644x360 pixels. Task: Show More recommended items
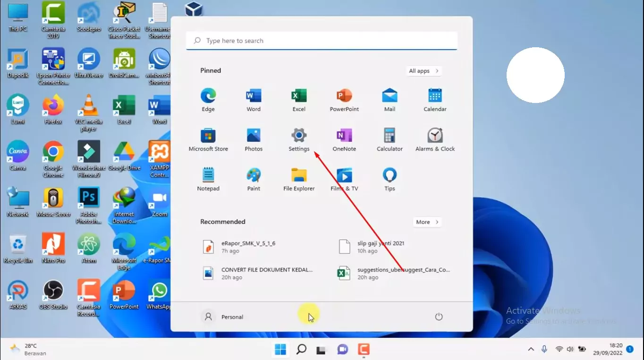tap(427, 222)
